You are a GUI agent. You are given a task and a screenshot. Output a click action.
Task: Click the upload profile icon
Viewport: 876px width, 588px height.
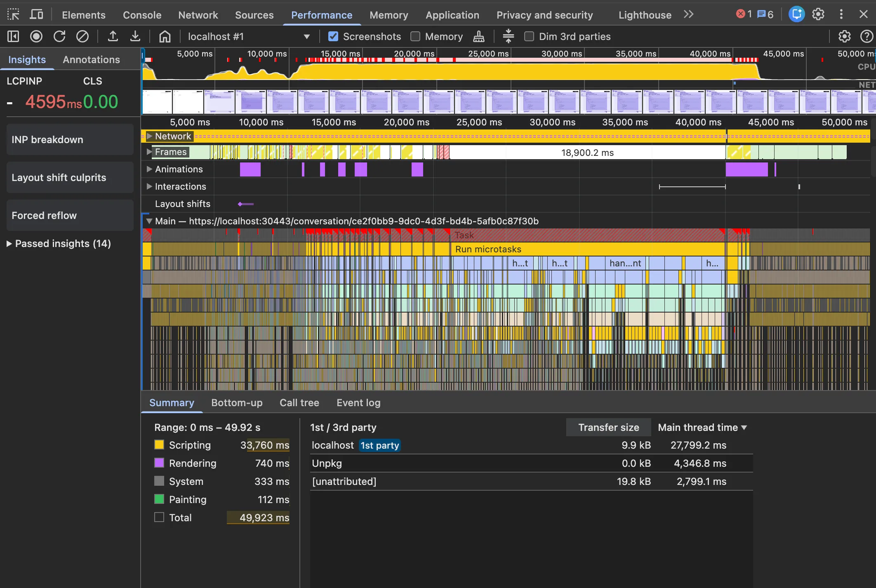[x=113, y=37]
